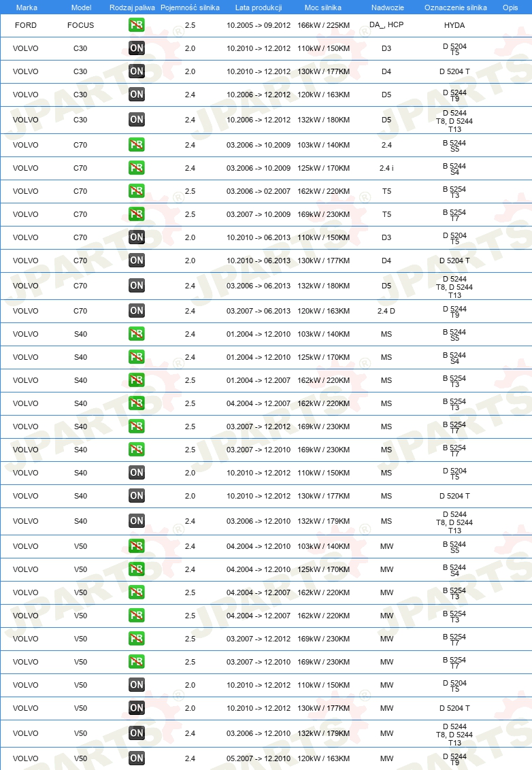Select the 132kW / 179KM cell in V50 row

coord(324,733)
